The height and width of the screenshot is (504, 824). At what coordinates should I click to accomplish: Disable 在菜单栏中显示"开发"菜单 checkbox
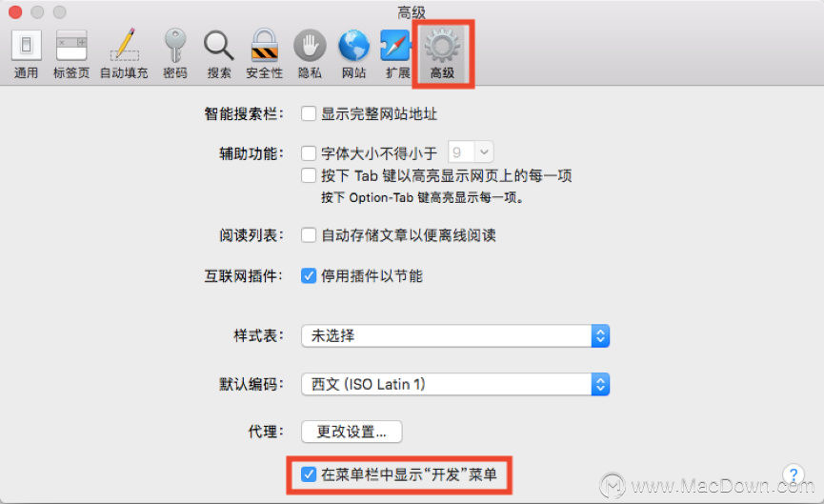[309, 474]
